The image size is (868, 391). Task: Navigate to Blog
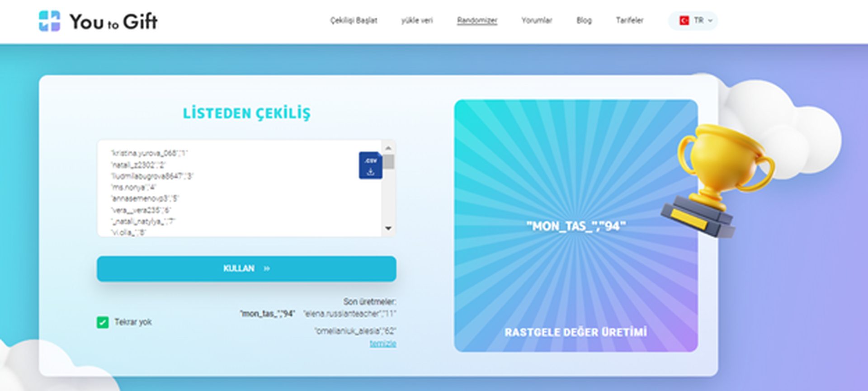[x=584, y=21]
